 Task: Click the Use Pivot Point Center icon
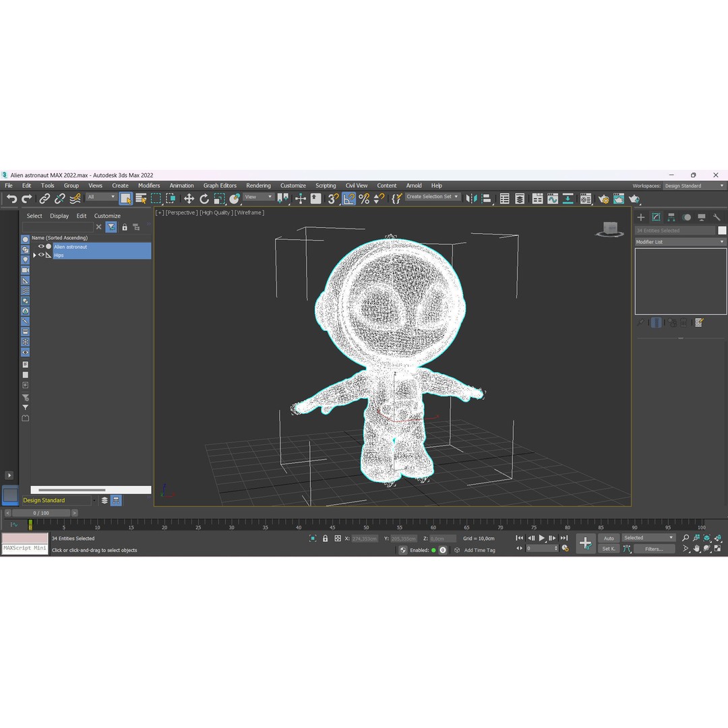pos(282,199)
